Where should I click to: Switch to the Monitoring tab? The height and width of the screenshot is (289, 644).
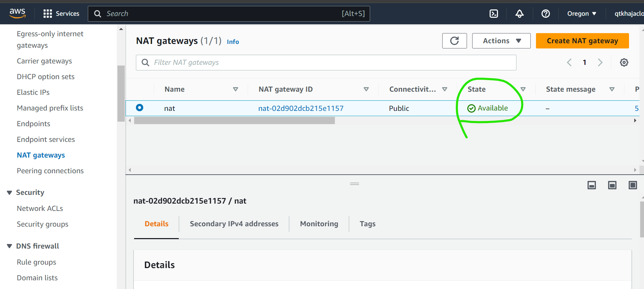click(319, 224)
